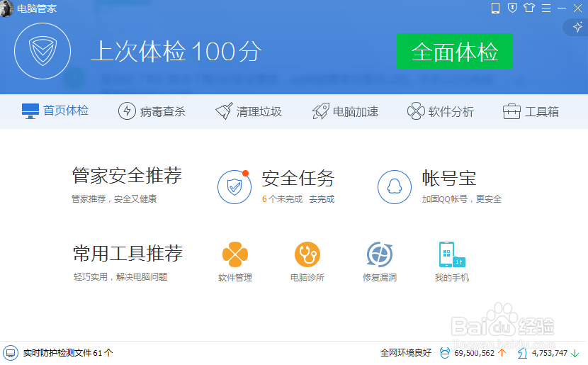588x365 pixels.
Task: Click 实时防护检测文件 61 个 status text
Action: [x=68, y=353]
